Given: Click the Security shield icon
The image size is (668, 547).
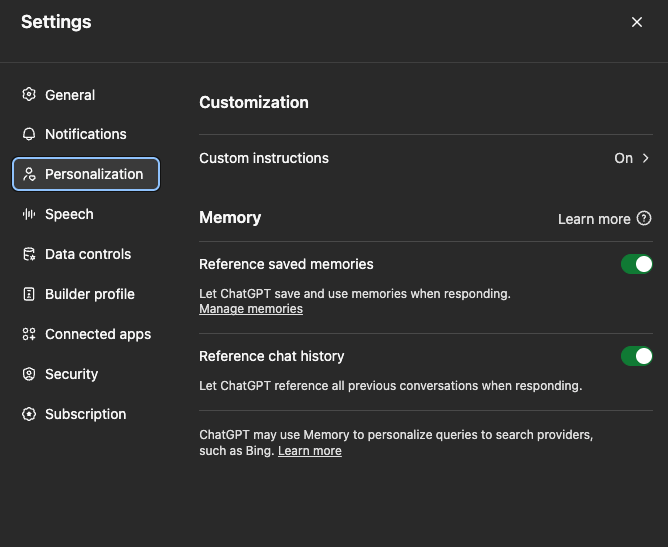Looking at the screenshot, I should point(29,374).
